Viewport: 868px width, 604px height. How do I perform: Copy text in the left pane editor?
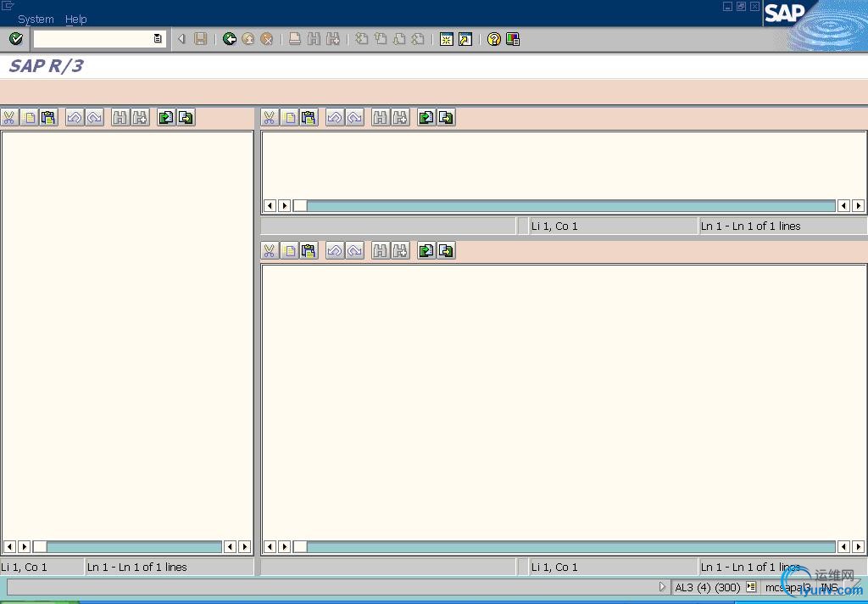(x=30, y=117)
